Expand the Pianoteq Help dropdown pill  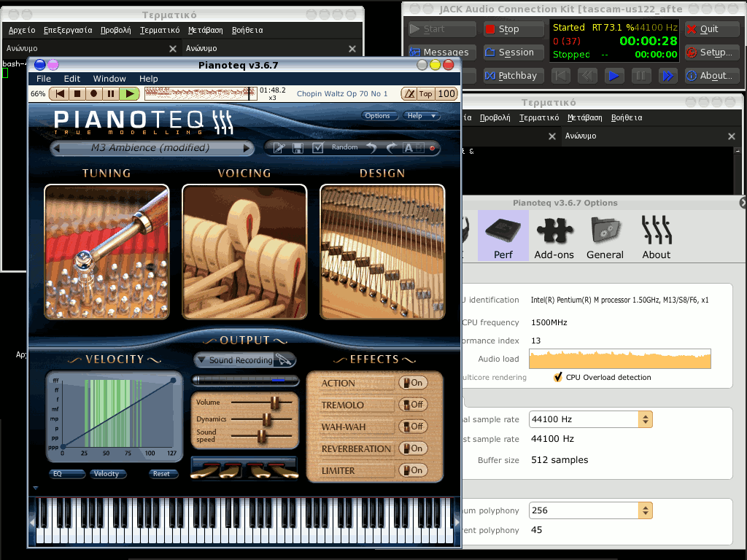(x=421, y=116)
